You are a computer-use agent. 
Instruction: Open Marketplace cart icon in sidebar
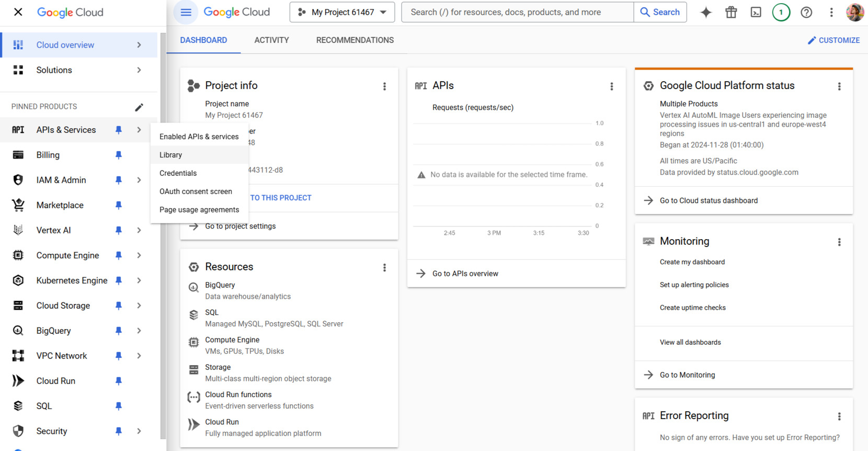(x=18, y=205)
